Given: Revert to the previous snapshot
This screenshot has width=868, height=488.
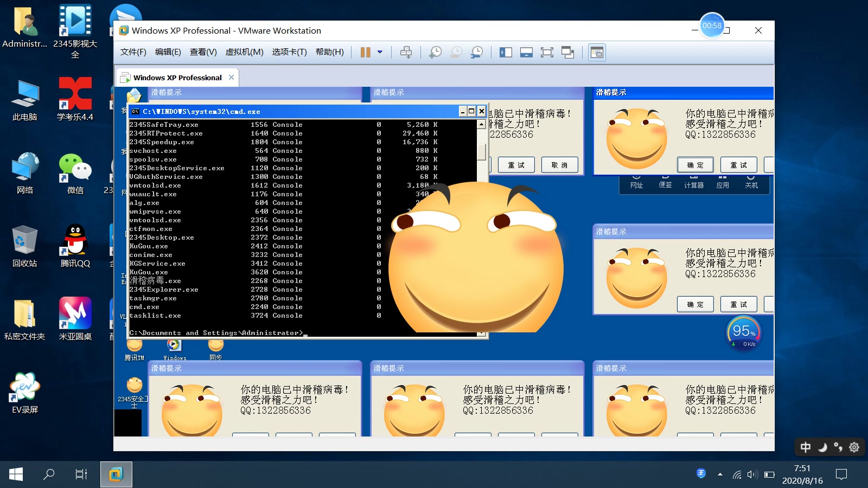Looking at the screenshot, I should (456, 52).
